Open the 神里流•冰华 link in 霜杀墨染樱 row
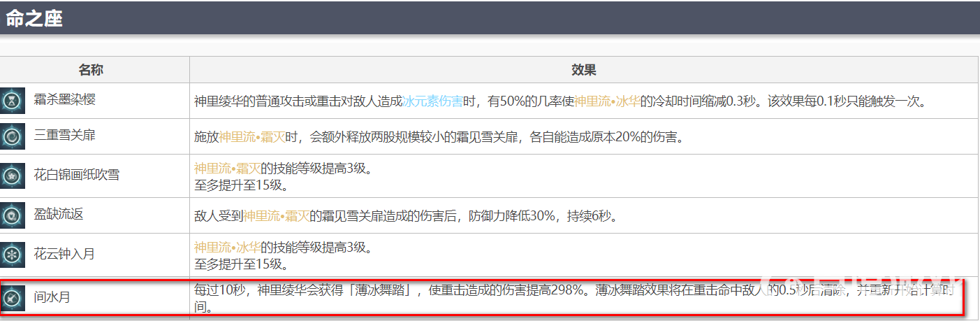 click(x=607, y=101)
